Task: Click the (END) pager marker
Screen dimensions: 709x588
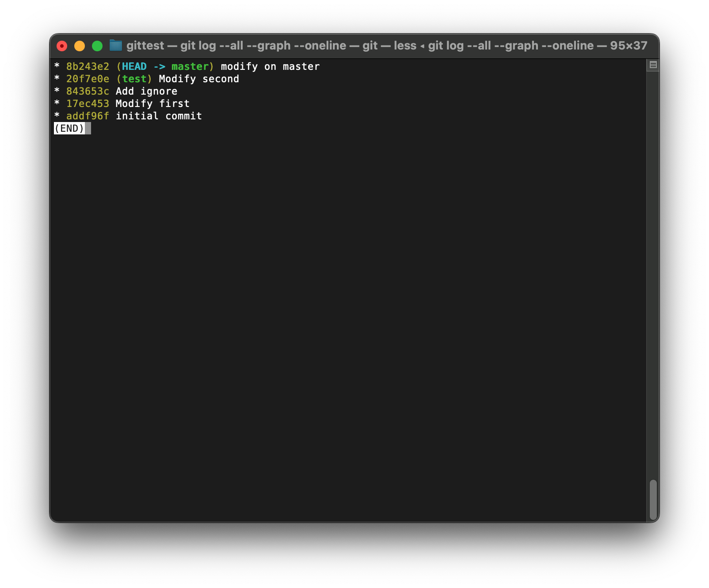Action: point(69,128)
